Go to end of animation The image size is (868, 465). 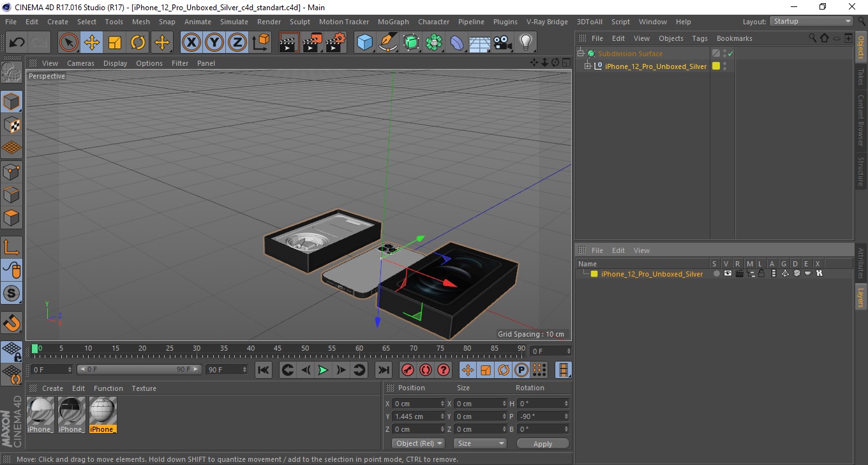[383, 370]
